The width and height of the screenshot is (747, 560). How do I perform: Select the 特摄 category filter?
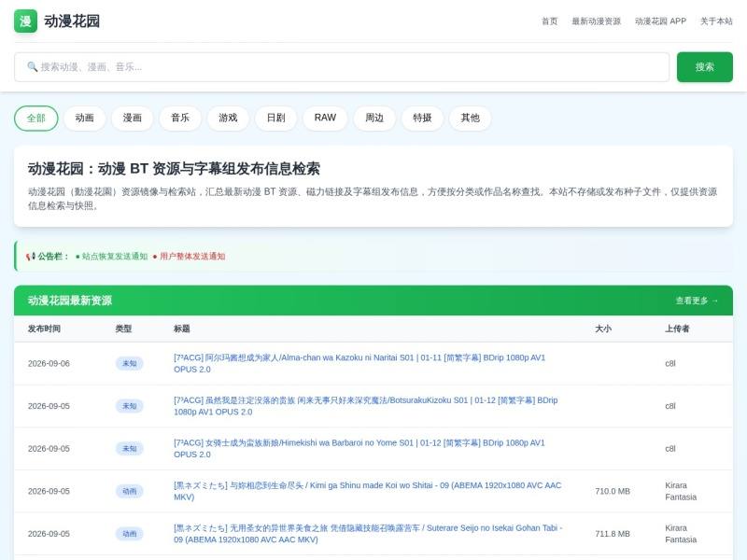point(422,119)
